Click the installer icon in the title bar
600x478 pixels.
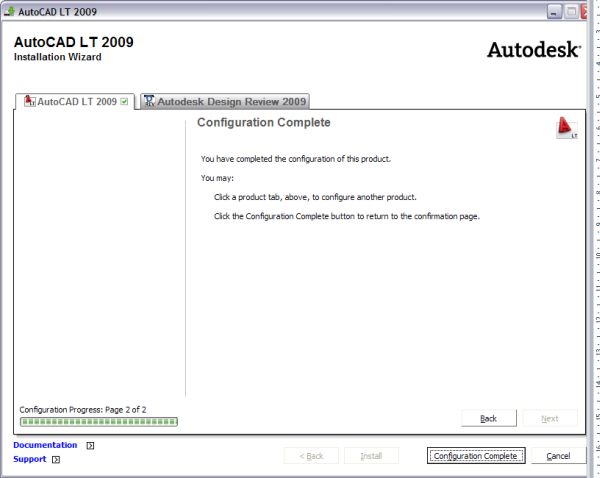(9, 11)
